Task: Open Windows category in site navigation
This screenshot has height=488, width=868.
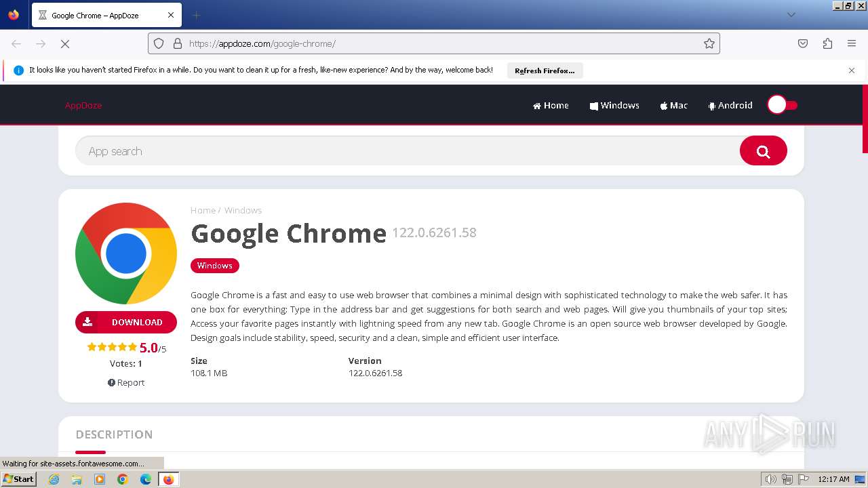Action: click(614, 105)
